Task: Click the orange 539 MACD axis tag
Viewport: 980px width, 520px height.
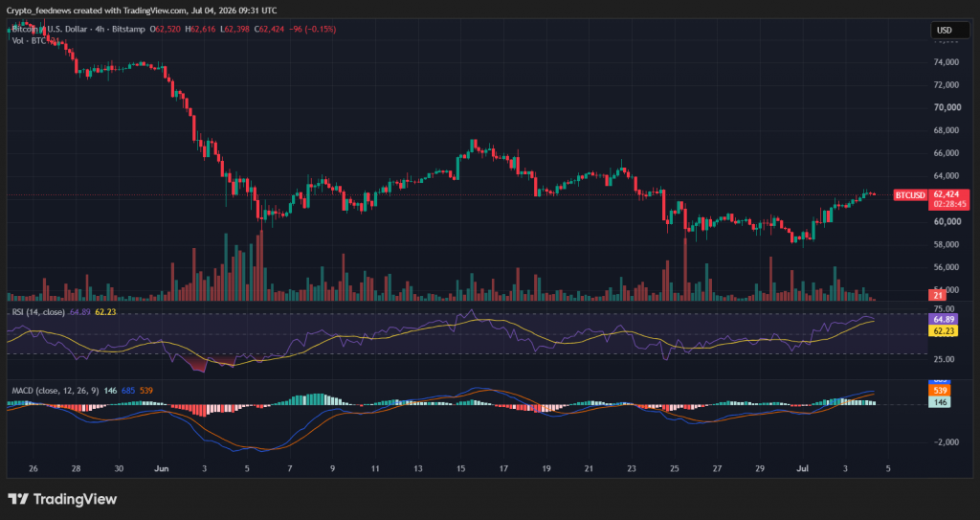Action: pos(940,391)
